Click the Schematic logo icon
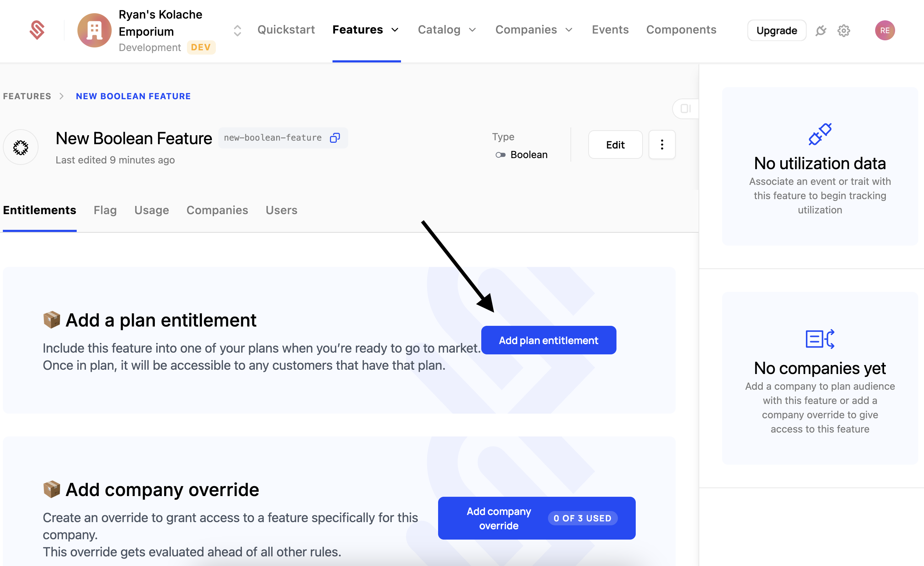The width and height of the screenshot is (924, 566). [37, 30]
